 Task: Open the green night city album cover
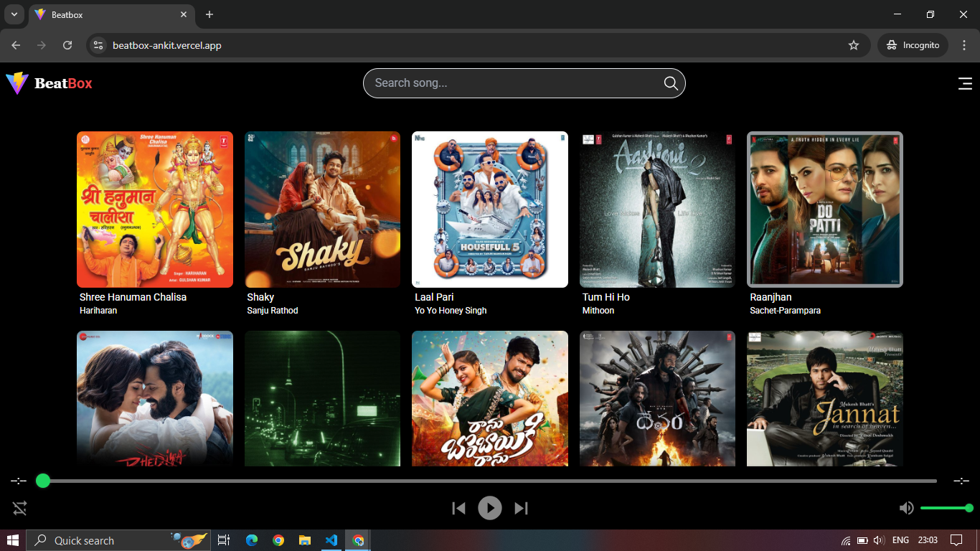[322, 399]
